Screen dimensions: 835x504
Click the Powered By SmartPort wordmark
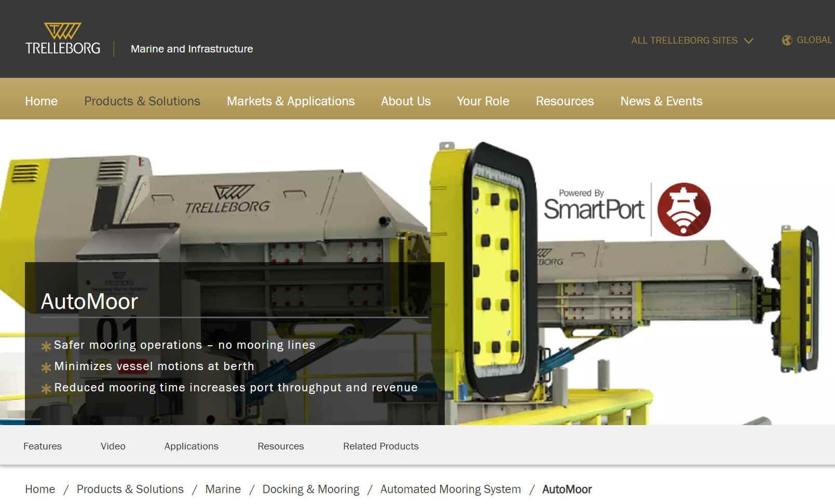tap(594, 205)
